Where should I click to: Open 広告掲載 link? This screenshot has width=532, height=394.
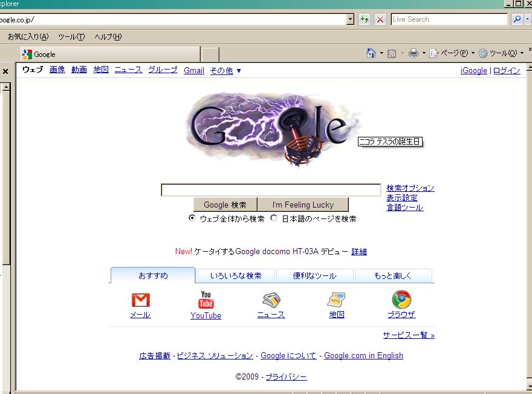[155, 356]
